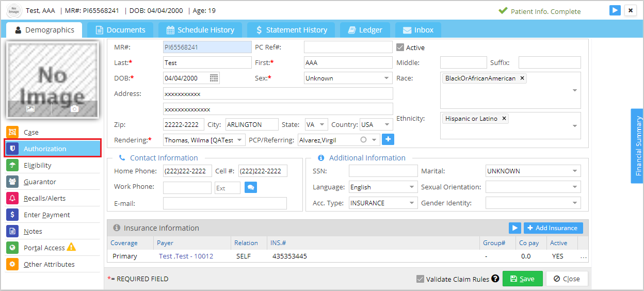This screenshot has width=644, height=291.
Task: Click the Portal Access warning triangle
Action: coord(71,247)
